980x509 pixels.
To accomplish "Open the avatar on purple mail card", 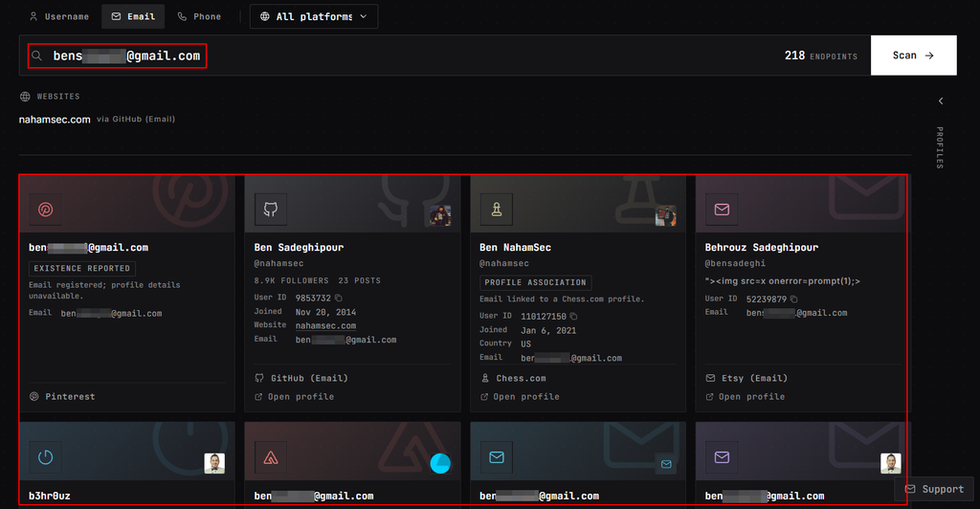I will [x=891, y=463].
